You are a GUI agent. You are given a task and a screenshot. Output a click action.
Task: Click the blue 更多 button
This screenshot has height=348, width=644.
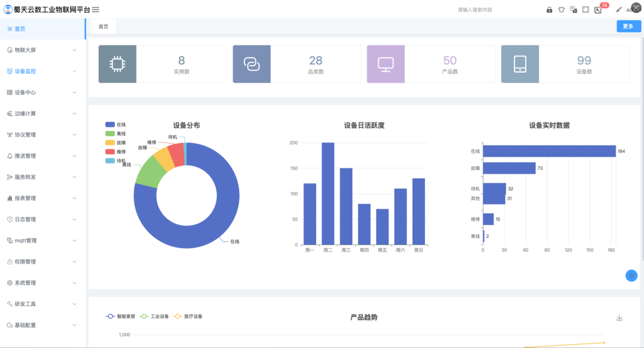(628, 26)
